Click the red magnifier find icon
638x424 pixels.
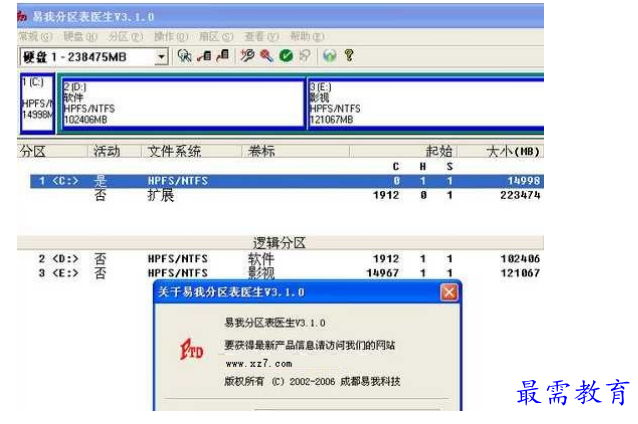[x=267, y=56]
